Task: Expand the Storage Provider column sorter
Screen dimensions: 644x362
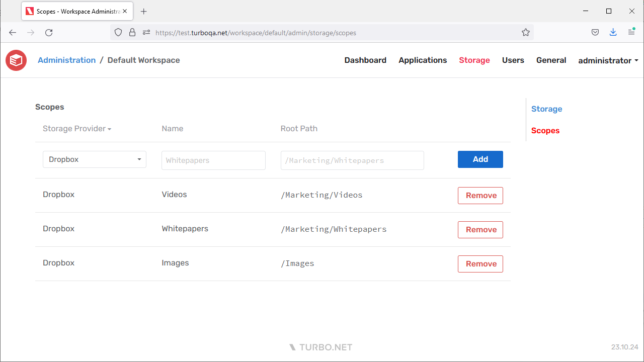Action: tap(76, 128)
